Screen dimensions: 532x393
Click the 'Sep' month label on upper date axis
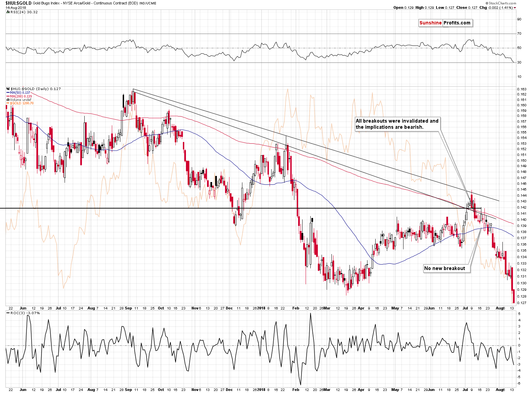click(128, 308)
